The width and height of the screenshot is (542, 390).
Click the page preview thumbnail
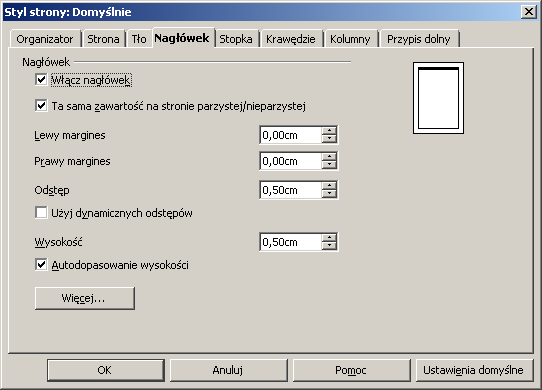click(438, 98)
